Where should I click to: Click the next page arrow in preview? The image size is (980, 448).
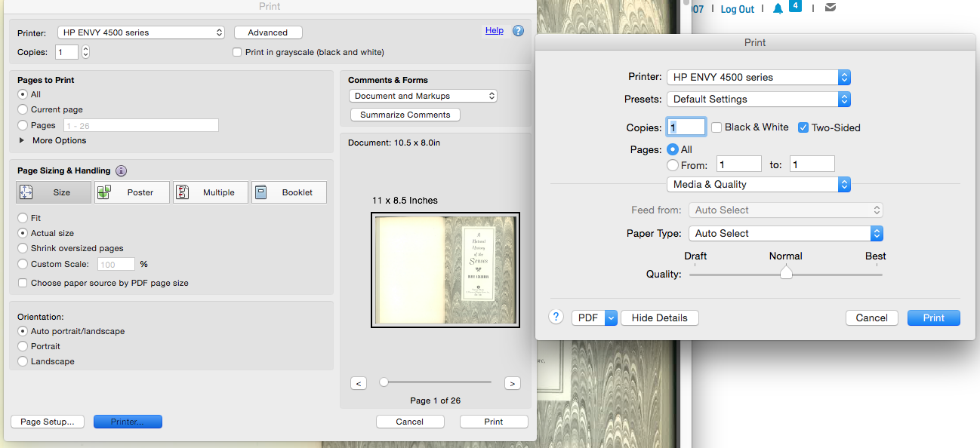pos(512,383)
